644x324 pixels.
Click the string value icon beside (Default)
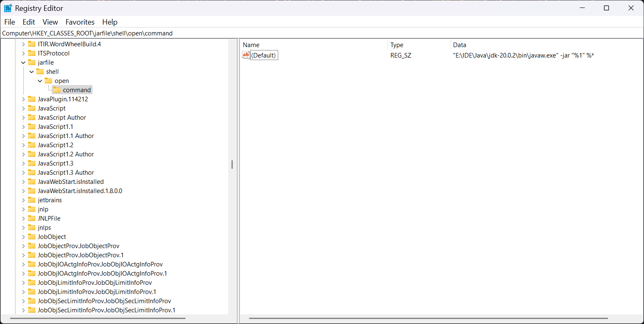(246, 55)
